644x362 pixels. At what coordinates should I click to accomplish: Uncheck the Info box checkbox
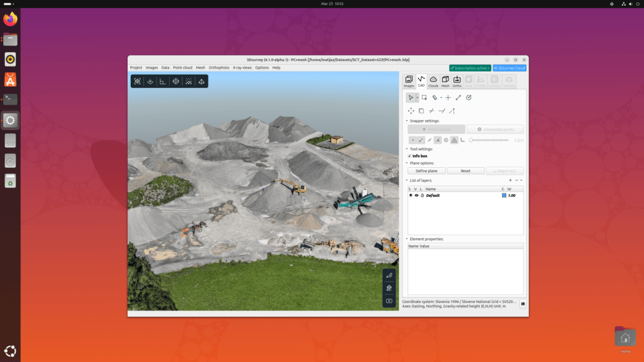(409, 156)
